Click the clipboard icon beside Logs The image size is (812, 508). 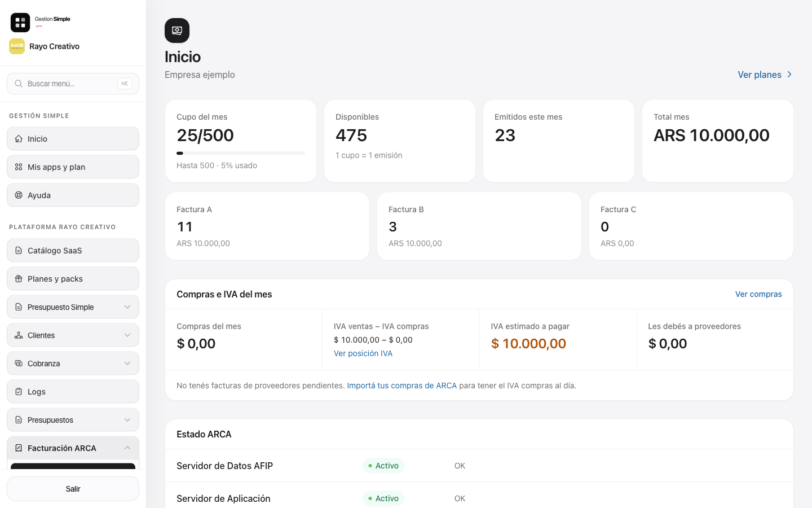click(x=19, y=392)
